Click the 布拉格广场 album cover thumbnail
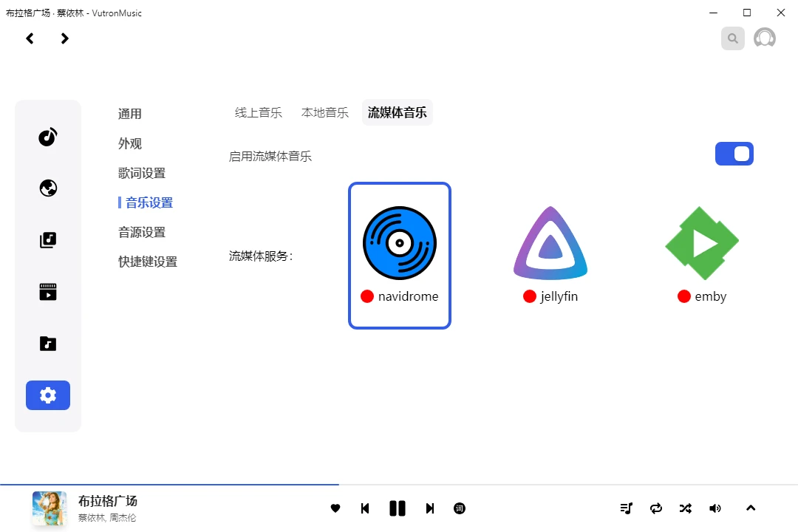 (50, 508)
